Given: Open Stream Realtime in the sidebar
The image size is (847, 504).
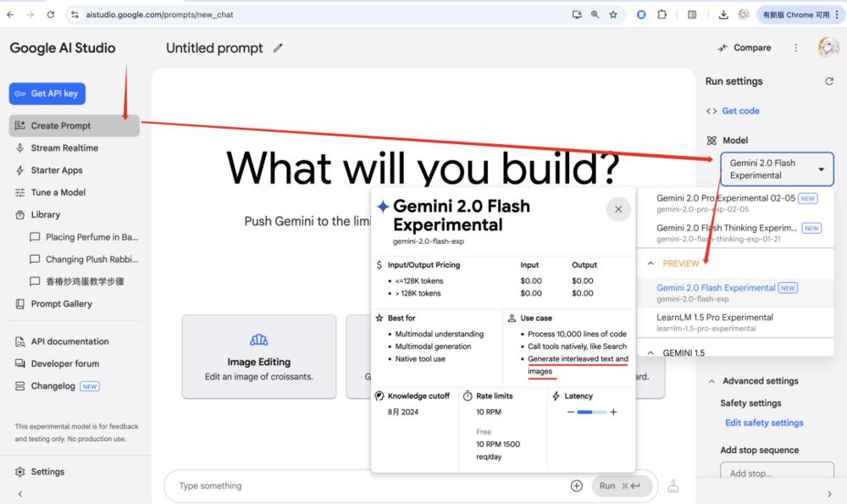Looking at the screenshot, I should (64, 148).
